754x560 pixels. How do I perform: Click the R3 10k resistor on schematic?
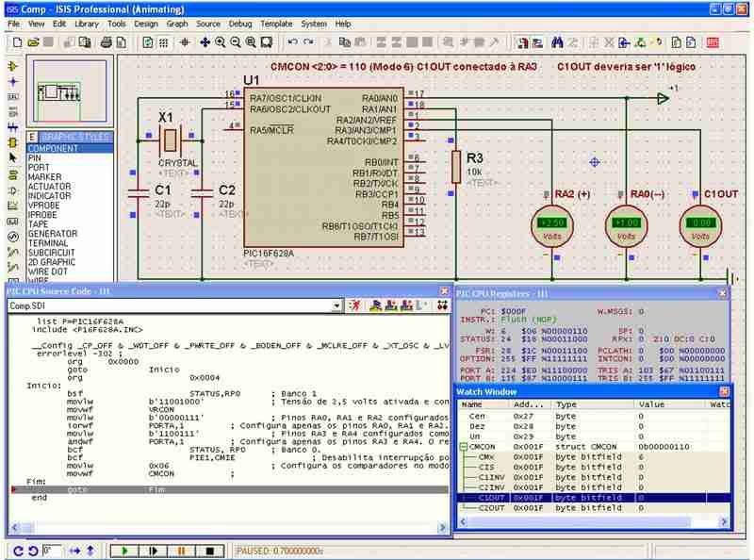click(x=456, y=167)
